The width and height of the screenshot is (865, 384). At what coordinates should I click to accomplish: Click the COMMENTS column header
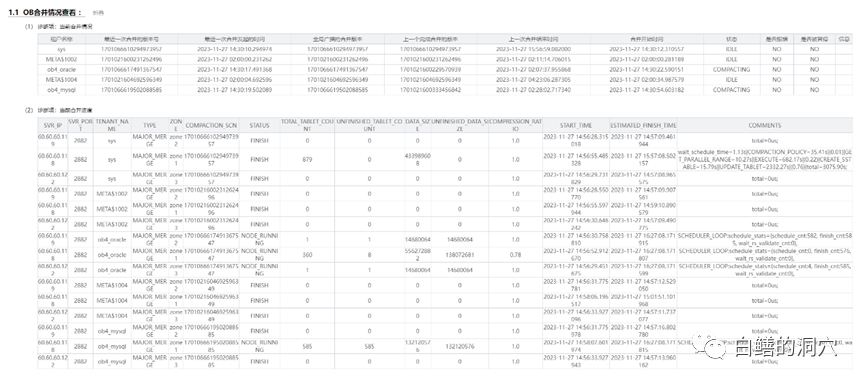click(765, 125)
